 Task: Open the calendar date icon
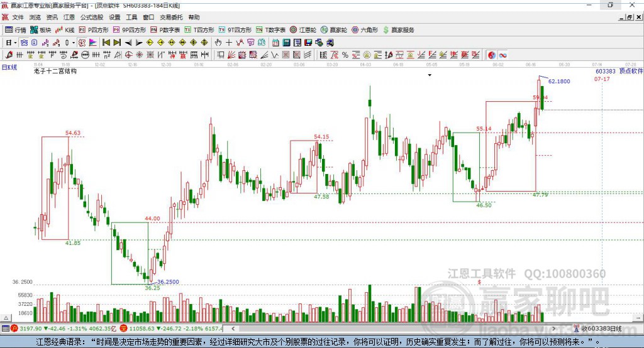(x=275, y=43)
